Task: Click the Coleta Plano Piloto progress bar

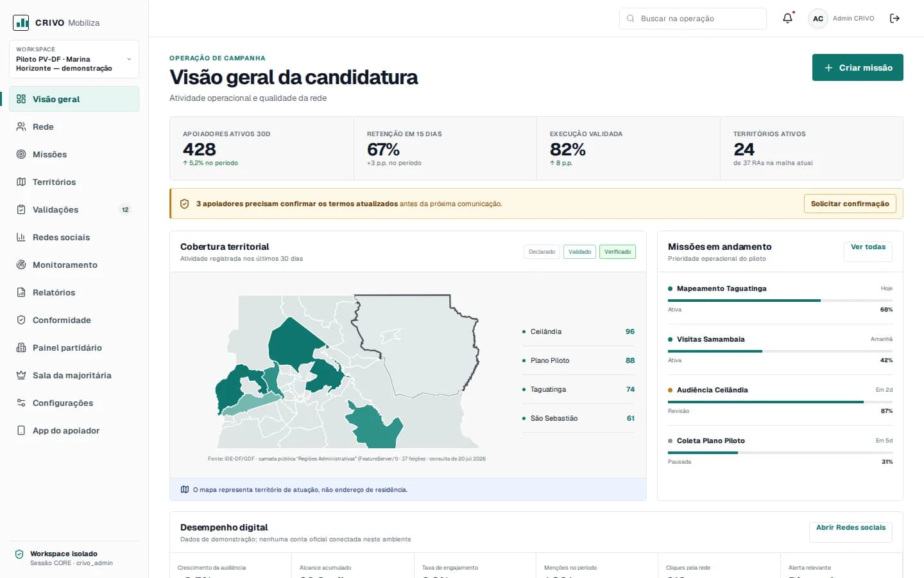Action: pyautogui.click(x=780, y=453)
